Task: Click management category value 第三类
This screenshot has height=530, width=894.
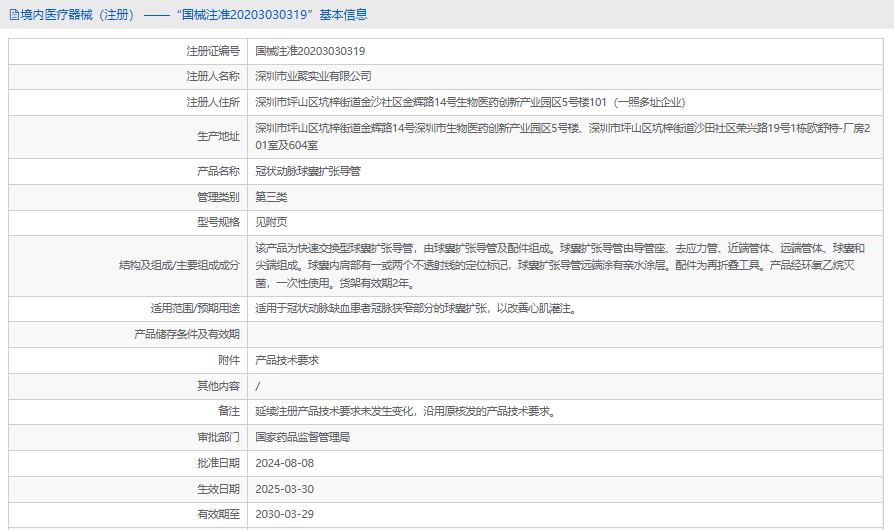Action: point(271,197)
